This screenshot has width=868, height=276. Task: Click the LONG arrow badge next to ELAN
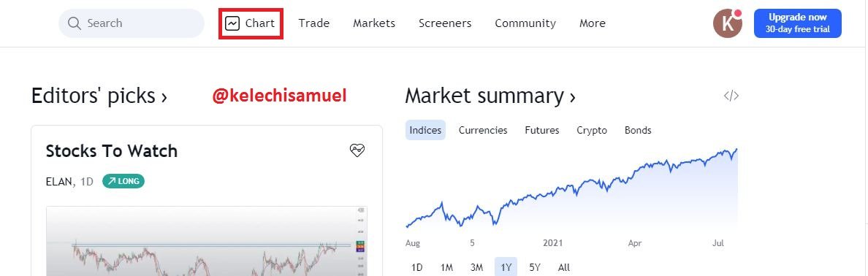coord(123,181)
